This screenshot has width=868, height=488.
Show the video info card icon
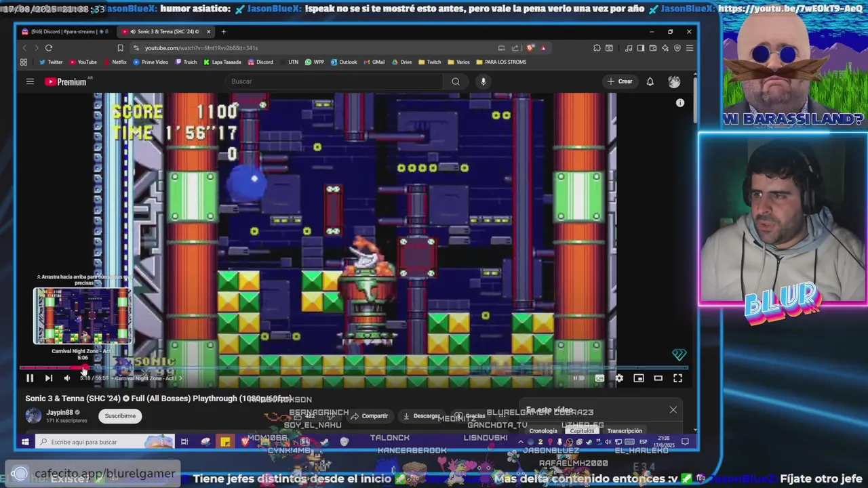pyautogui.click(x=680, y=103)
